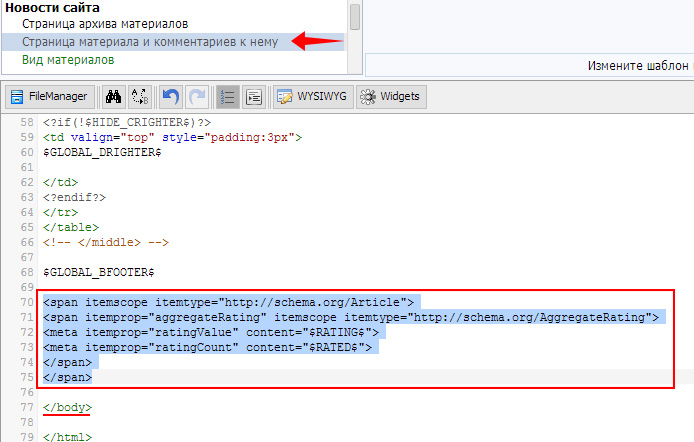Click the ratingCount meta tag line
This screenshot has height=442, width=694.
click(207, 347)
